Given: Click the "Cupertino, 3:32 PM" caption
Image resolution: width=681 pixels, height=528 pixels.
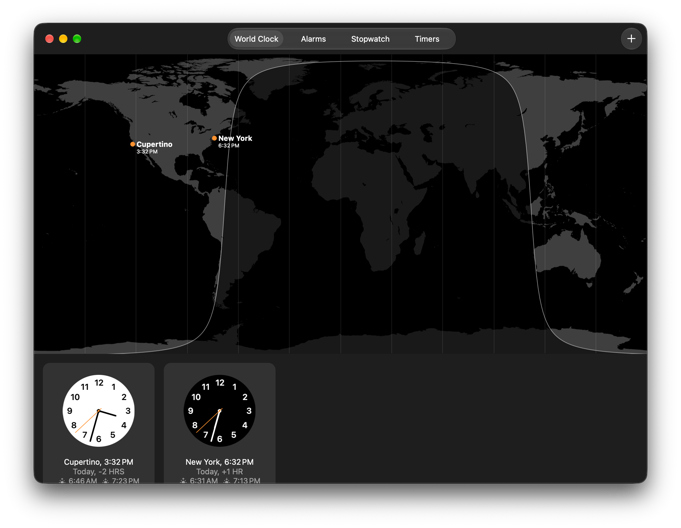Looking at the screenshot, I should (x=99, y=462).
